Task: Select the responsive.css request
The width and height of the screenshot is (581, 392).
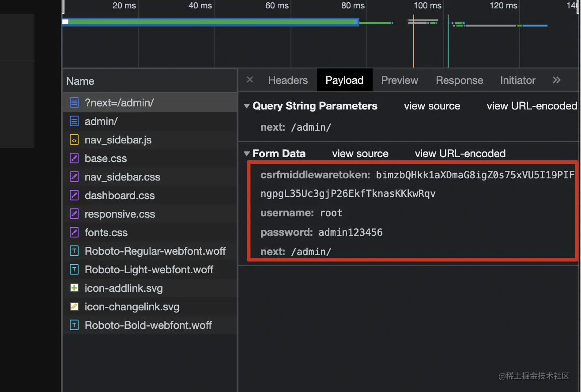Action: 150,214
